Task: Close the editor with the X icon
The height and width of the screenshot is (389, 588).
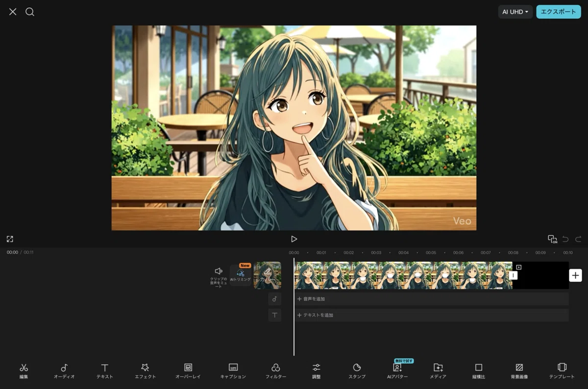Action: 13,12
